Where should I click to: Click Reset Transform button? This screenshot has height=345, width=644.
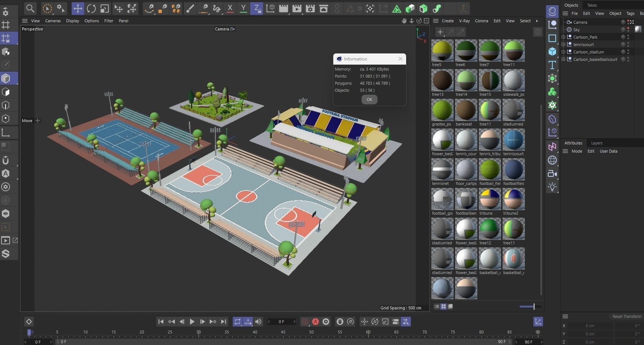coord(627,316)
